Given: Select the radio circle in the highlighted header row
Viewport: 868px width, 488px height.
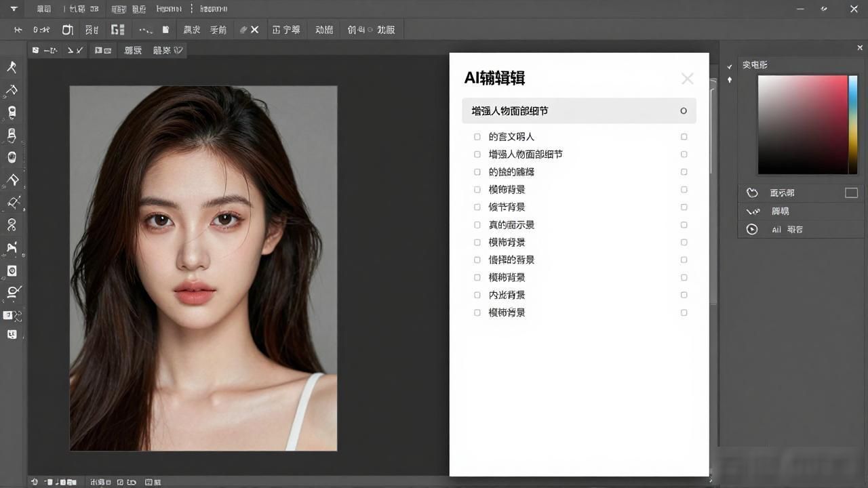Looking at the screenshot, I should coord(684,110).
